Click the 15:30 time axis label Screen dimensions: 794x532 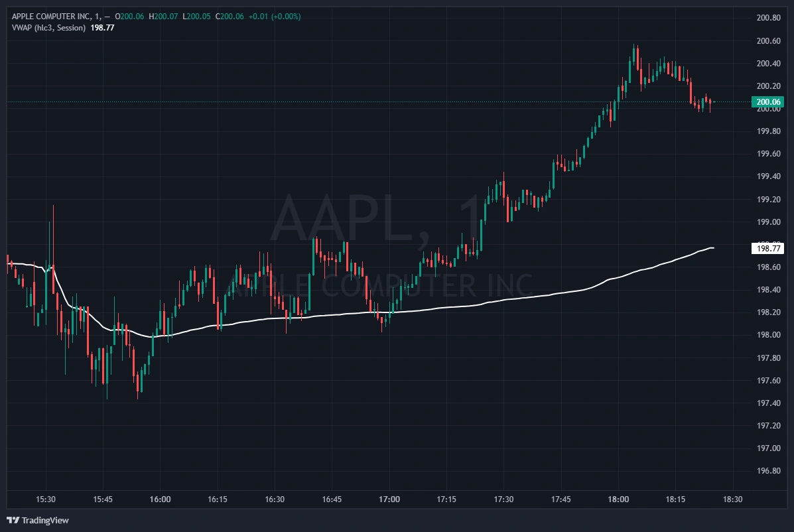[x=46, y=499]
